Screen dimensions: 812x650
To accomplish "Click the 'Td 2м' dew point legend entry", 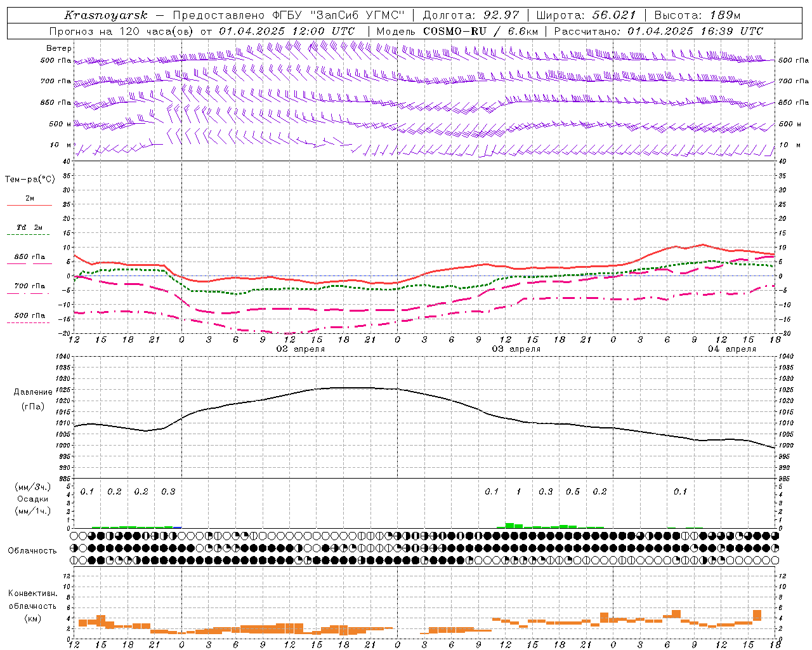I will pyautogui.click(x=29, y=227).
